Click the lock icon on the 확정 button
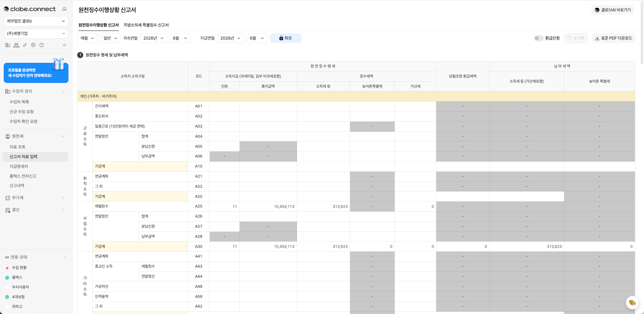Viewport: 644px width, 314px height. click(281, 38)
